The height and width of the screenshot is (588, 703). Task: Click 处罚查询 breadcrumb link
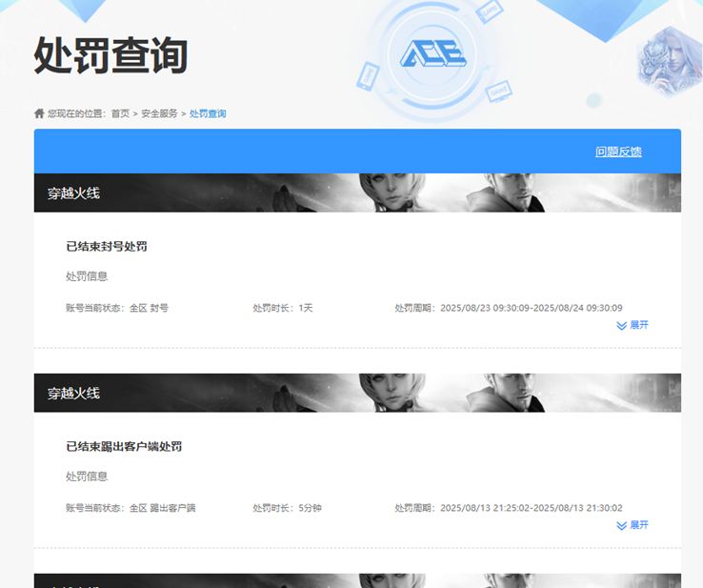[x=208, y=113]
